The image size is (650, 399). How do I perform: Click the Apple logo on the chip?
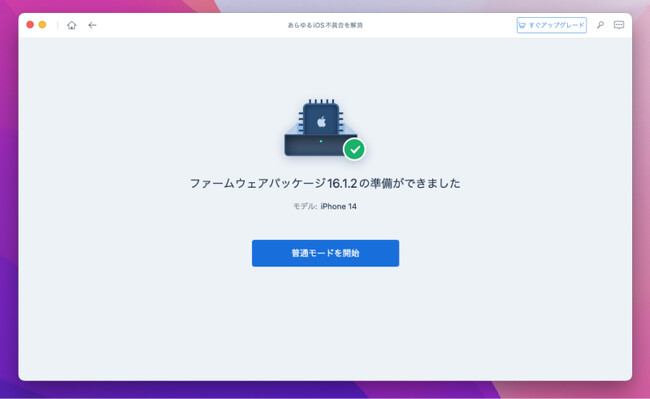[x=321, y=122]
